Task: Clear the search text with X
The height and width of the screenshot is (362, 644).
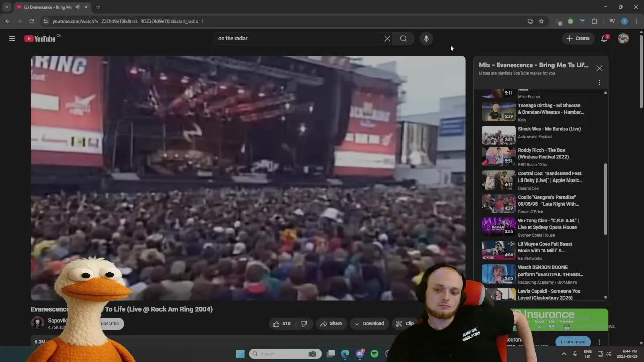Action: click(x=387, y=38)
